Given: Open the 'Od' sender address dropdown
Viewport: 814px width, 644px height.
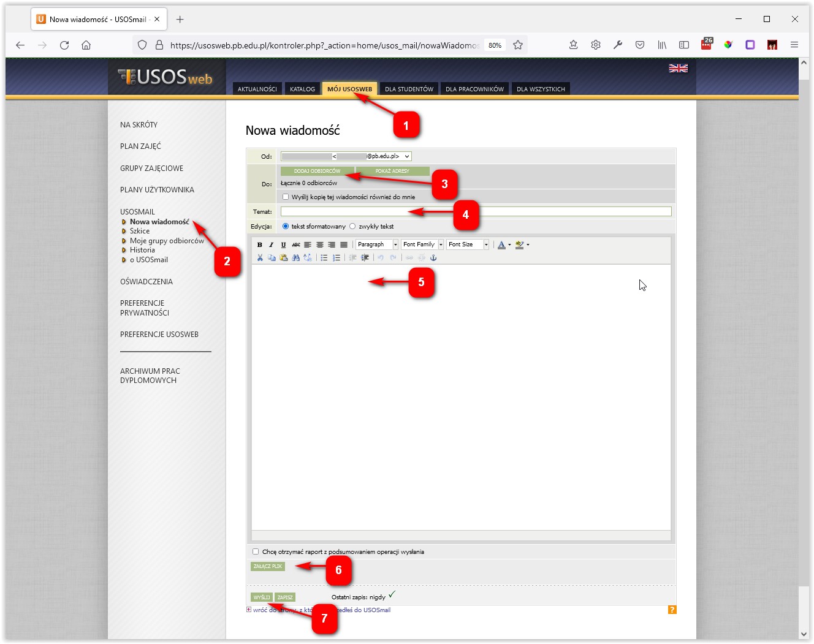Looking at the screenshot, I should [346, 156].
